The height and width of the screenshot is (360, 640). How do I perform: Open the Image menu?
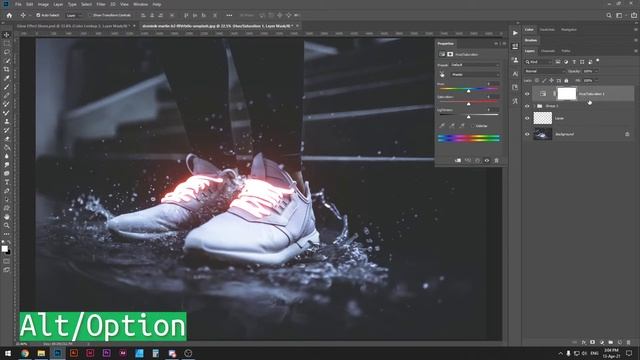(43, 4)
